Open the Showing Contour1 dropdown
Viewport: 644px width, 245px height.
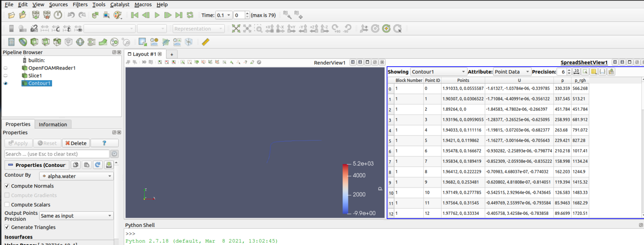(x=438, y=72)
